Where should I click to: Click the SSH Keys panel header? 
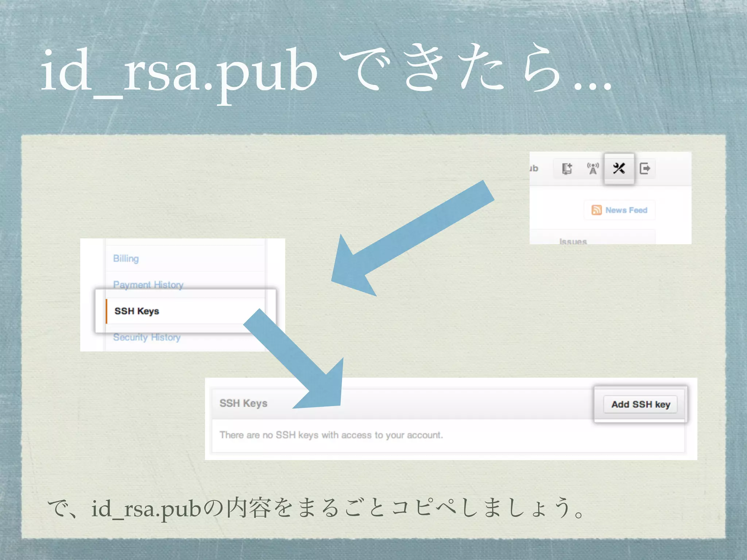(448, 404)
